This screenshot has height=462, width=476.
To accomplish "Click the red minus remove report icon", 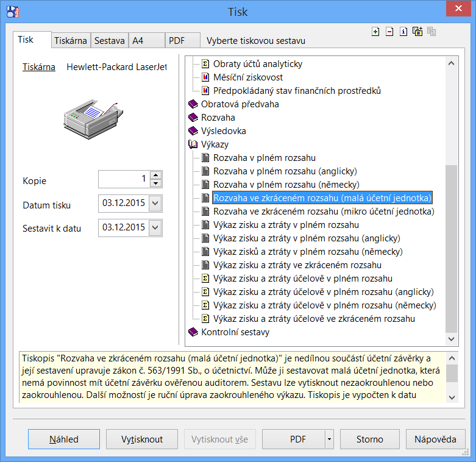I will coord(389,32).
